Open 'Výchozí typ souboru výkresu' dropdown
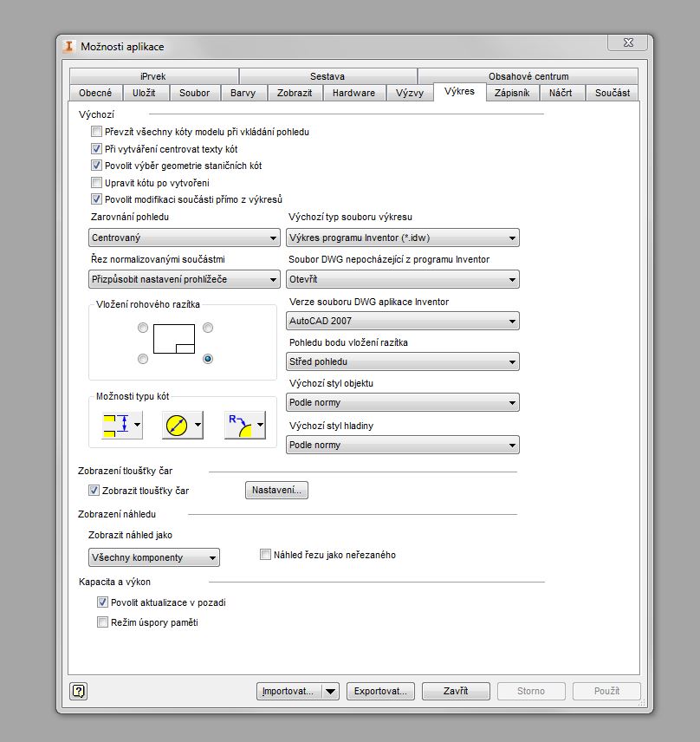700x742 pixels. (x=403, y=238)
